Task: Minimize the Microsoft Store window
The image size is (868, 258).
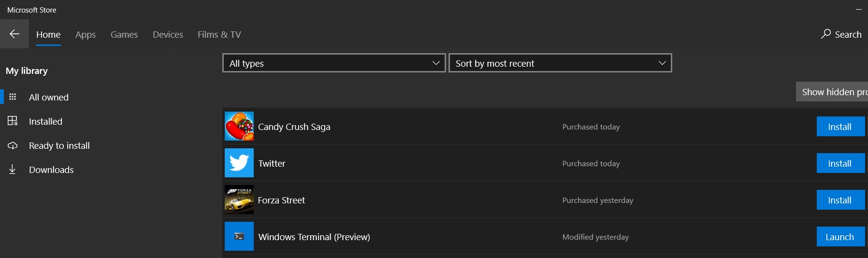Action: pyautogui.click(x=859, y=9)
